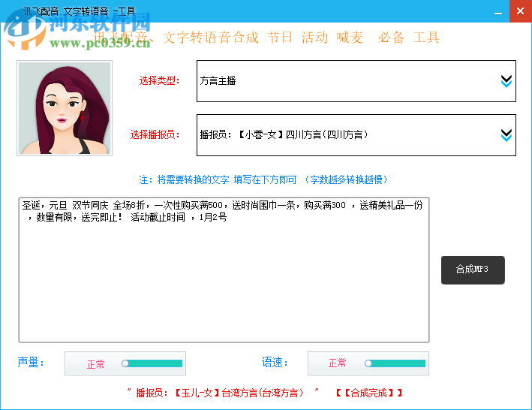Click the 正常 value in the volume box
This screenshot has height=410, width=532.
click(96, 364)
